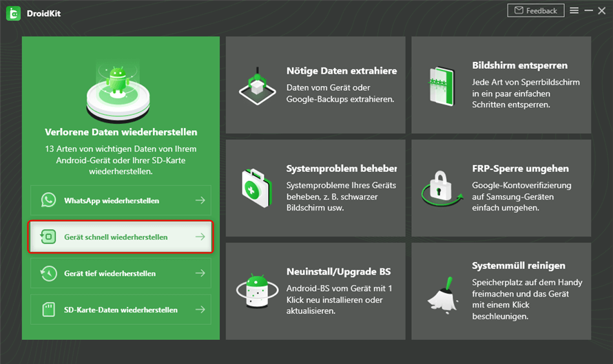Click the DroidKit logo icon
The width and height of the screenshot is (613, 364).
click(x=13, y=13)
